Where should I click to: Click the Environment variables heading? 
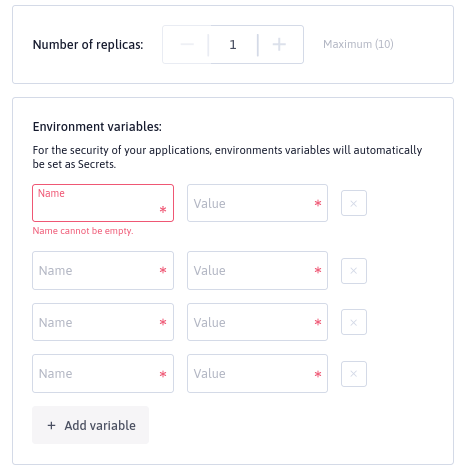pos(97,127)
